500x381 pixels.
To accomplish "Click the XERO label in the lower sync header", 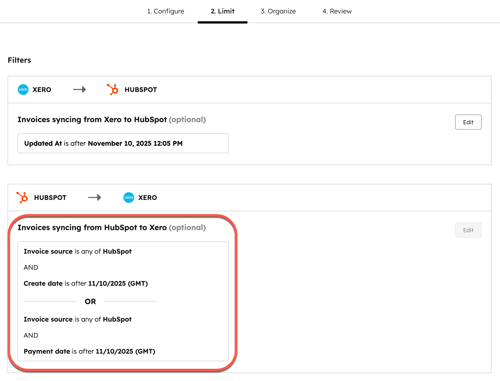I will (147, 197).
